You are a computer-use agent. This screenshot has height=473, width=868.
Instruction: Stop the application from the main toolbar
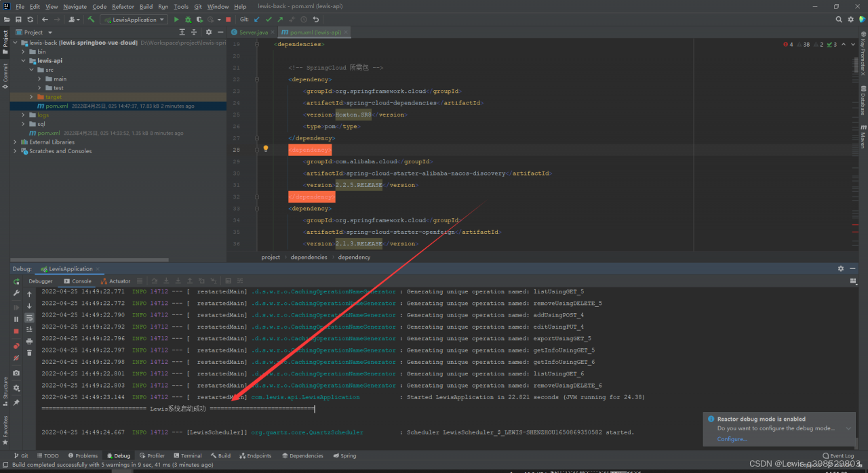(228, 20)
